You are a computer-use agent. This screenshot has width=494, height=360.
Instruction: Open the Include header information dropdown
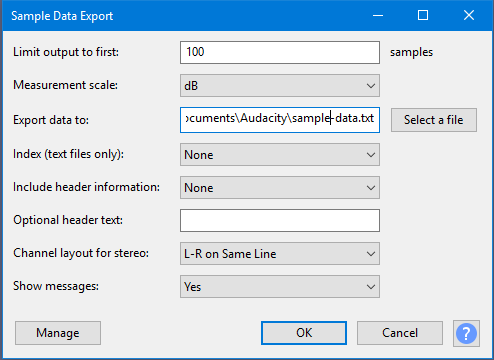[x=280, y=188]
